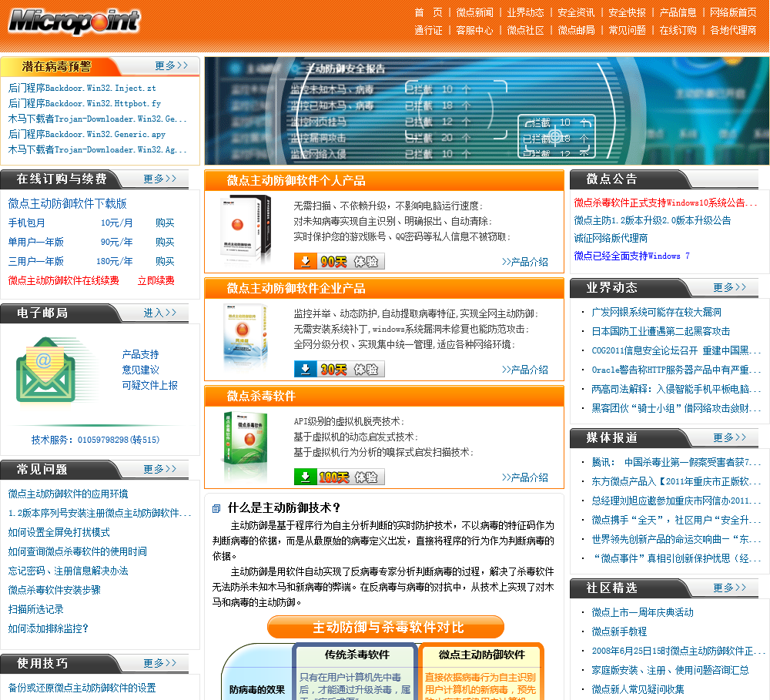Open 微点新手教程 post
770x700 pixels.
pyautogui.click(x=619, y=631)
